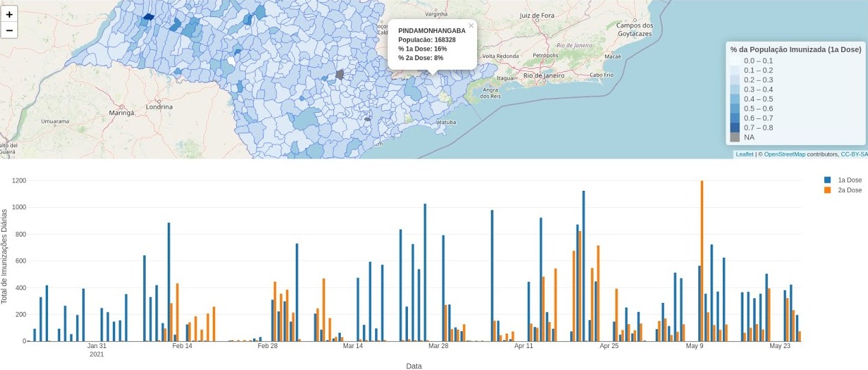Click the NA gray legend swatch
Image resolution: width=868 pixels, height=370 pixels.
[735, 137]
